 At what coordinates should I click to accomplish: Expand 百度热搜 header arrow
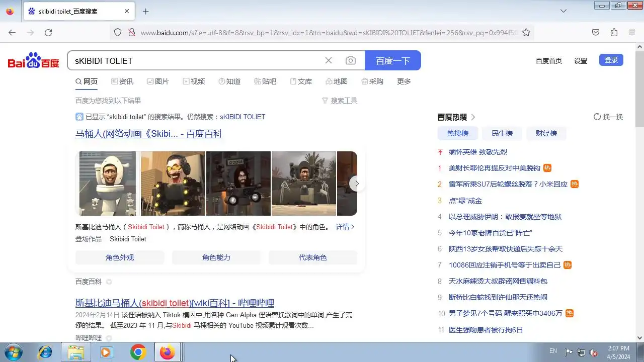pos(473,117)
